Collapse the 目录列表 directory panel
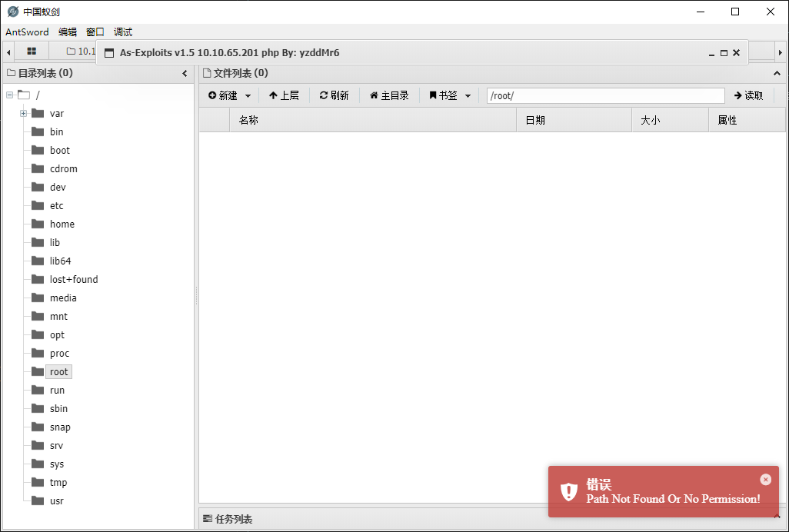Viewport: 789px width, 532px height. 185,73
